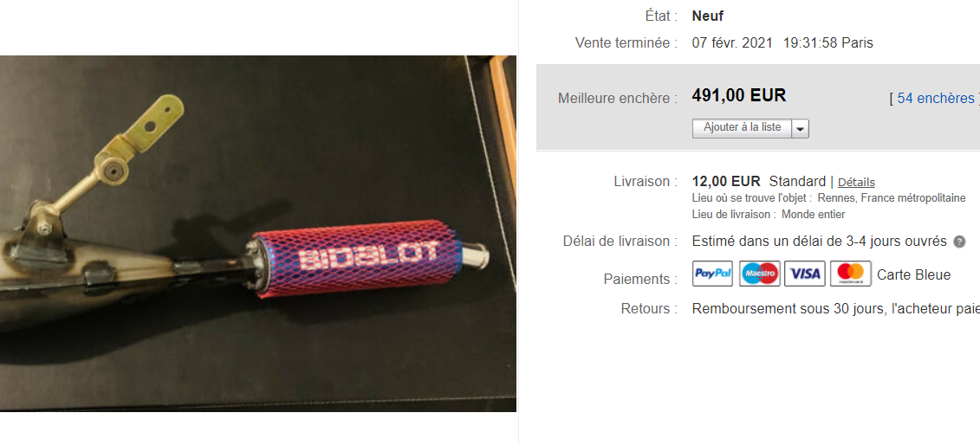Click the Ajouter à la liste button

click(x=742, y=128)
